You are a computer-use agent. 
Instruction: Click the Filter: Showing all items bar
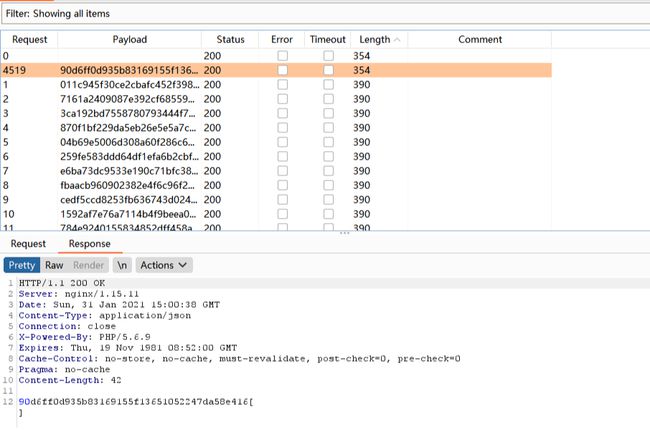click(300, 14)
